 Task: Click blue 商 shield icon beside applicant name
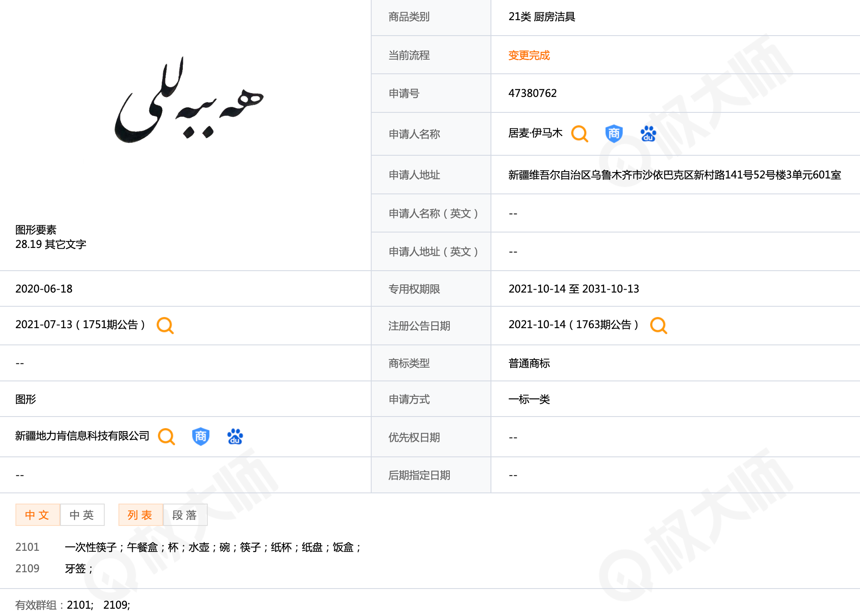(x=614, y=134)
